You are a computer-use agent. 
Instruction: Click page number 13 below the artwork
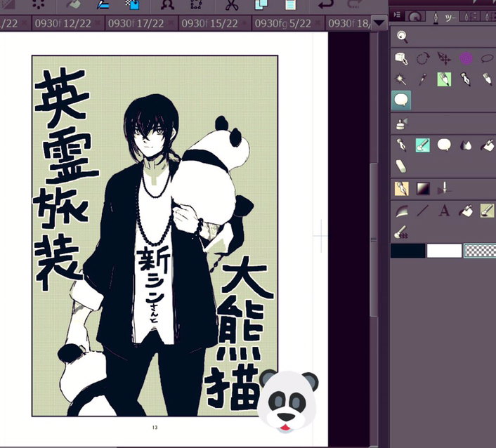pyautogui.click(x=155, y=428)
